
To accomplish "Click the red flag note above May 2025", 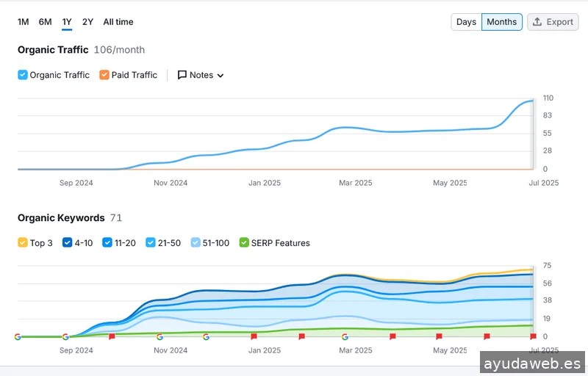I will pyautogui.click(x=439, y=336).
